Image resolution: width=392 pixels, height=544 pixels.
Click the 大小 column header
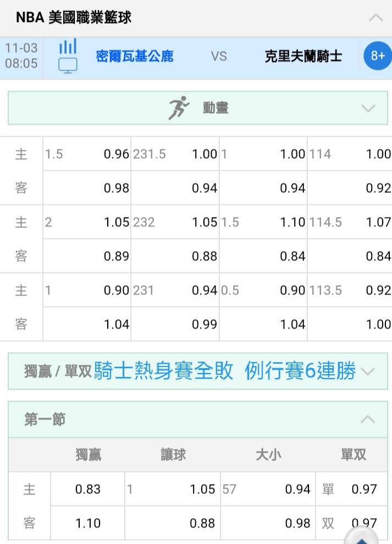[268, 454]
